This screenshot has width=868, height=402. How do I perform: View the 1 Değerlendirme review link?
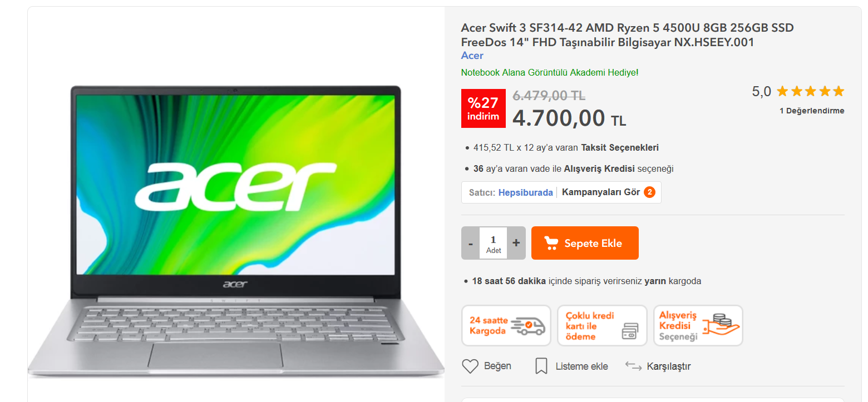pyautogui.click(x=812, y=111)
